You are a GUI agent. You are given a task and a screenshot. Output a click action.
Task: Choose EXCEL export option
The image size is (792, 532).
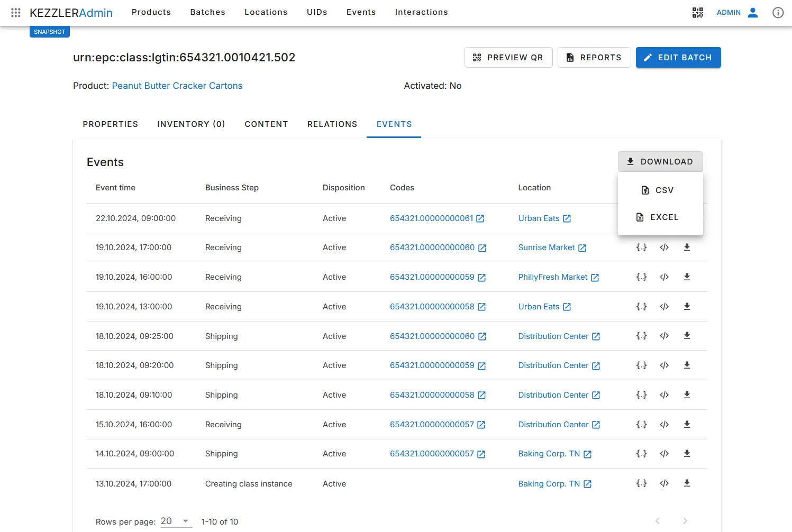[660, 217]
